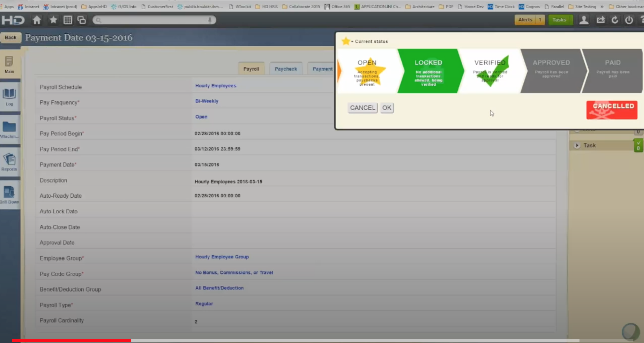
Task: Click the user profile icon top right
Action: tap(584, 20)
